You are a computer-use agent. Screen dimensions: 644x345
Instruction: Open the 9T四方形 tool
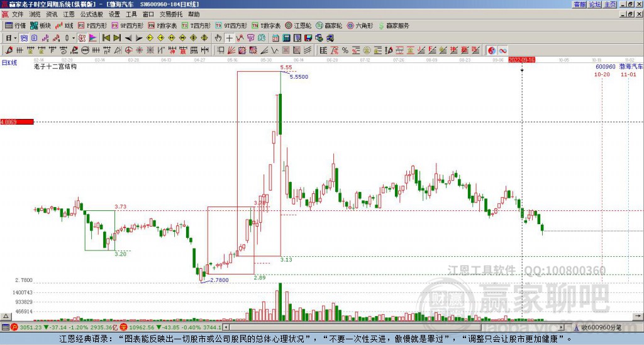coord(231,25)
